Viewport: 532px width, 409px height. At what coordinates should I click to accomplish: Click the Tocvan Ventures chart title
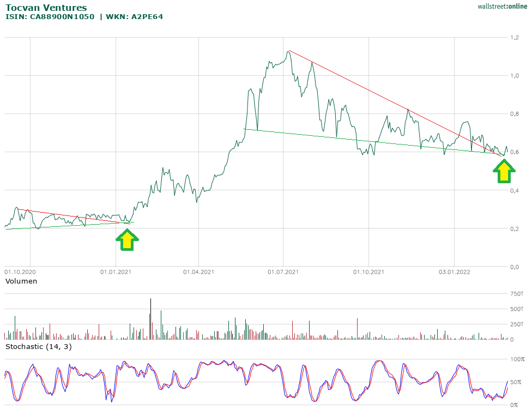point(46,8)
